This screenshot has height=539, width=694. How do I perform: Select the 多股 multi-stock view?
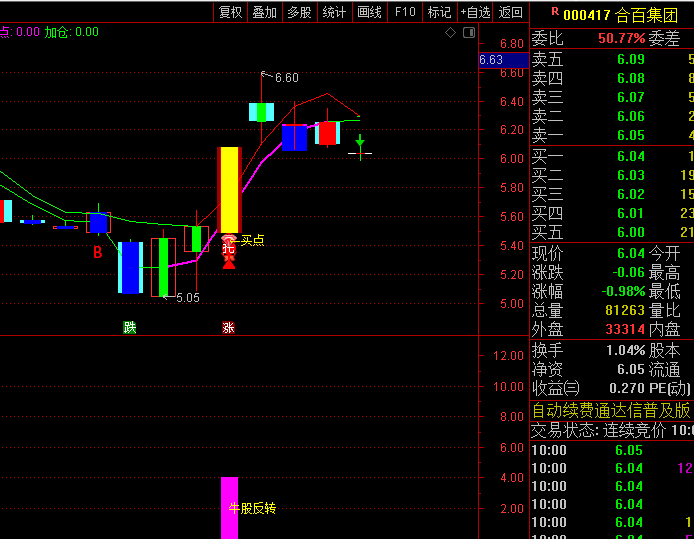click(300, 12)
